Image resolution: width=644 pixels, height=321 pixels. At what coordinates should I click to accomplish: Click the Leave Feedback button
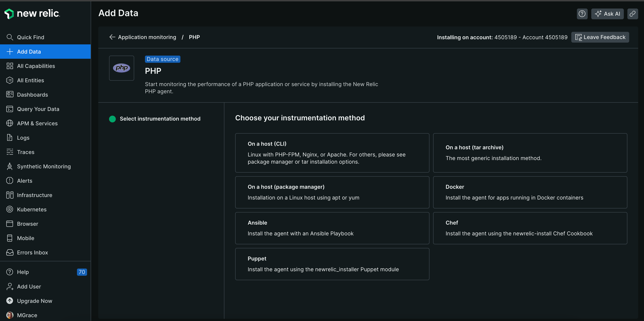click(600, 37)
